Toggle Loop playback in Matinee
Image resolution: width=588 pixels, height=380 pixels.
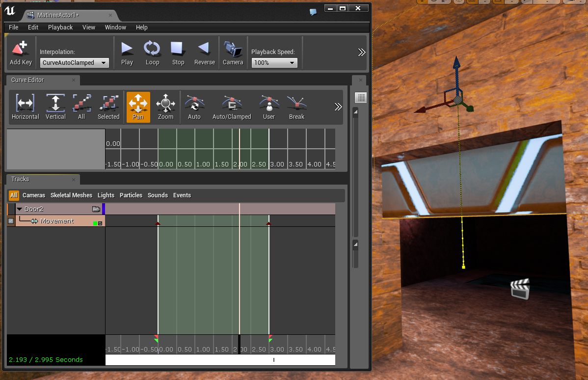click(x=152, y=49)
